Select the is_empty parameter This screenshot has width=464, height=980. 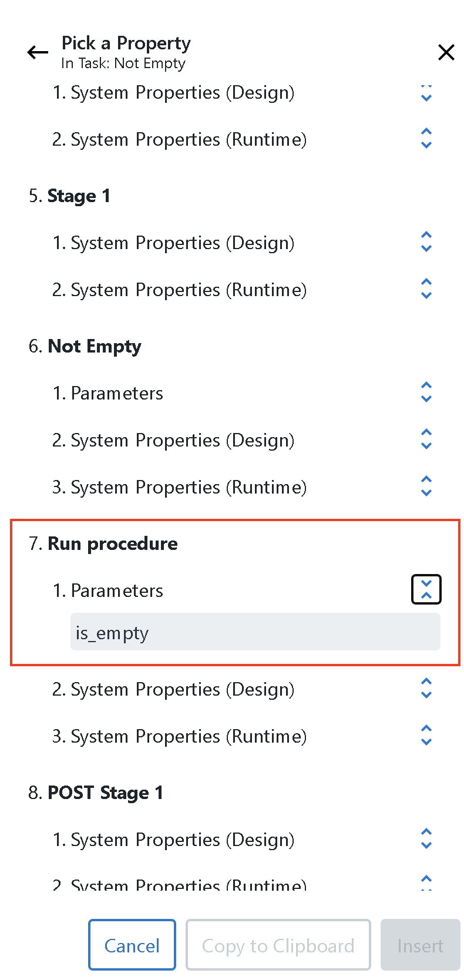255,632
